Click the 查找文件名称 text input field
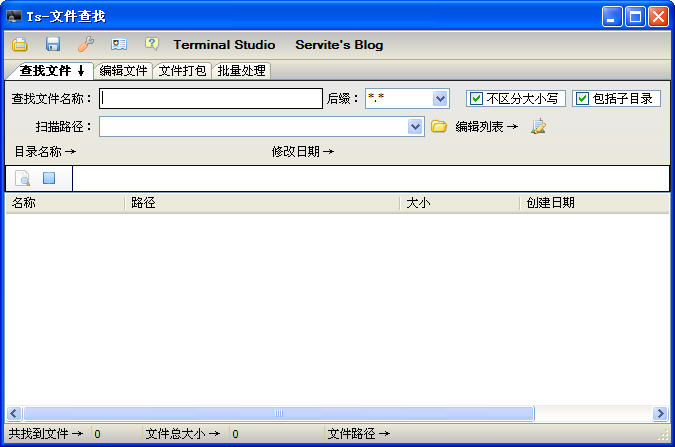Viewport: 675px width, 447px height. (x=211, y=99)
